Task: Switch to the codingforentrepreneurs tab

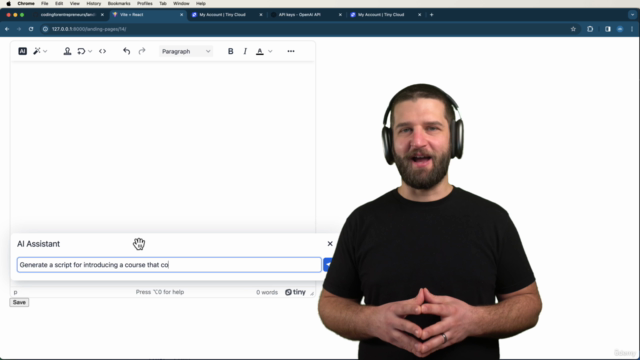Action: 67,15
